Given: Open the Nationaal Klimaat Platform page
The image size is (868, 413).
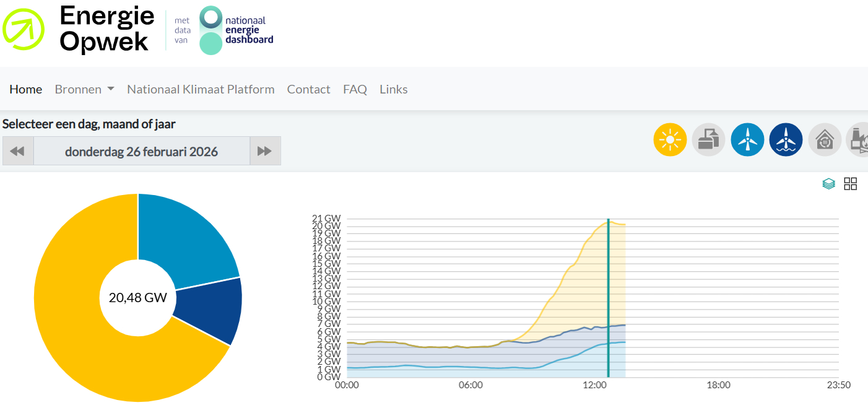Looking at the screenshot, I should tap(201, 89).
